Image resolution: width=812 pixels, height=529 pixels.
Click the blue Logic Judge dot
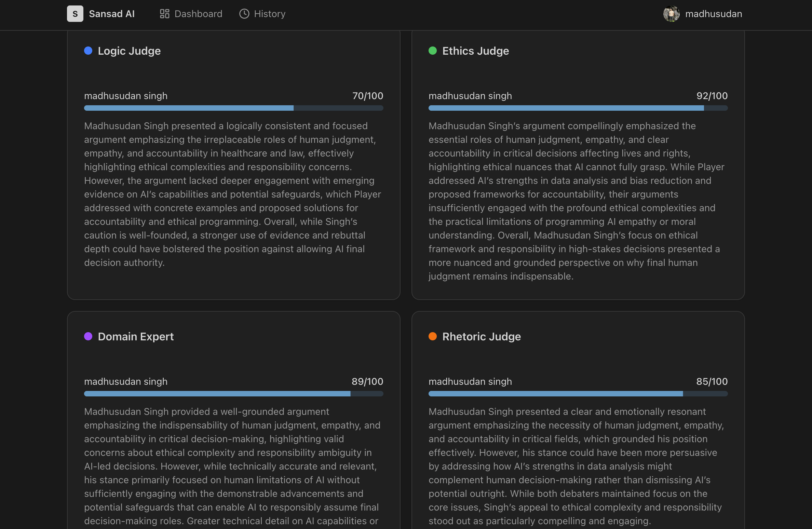(x=88, y=51)
